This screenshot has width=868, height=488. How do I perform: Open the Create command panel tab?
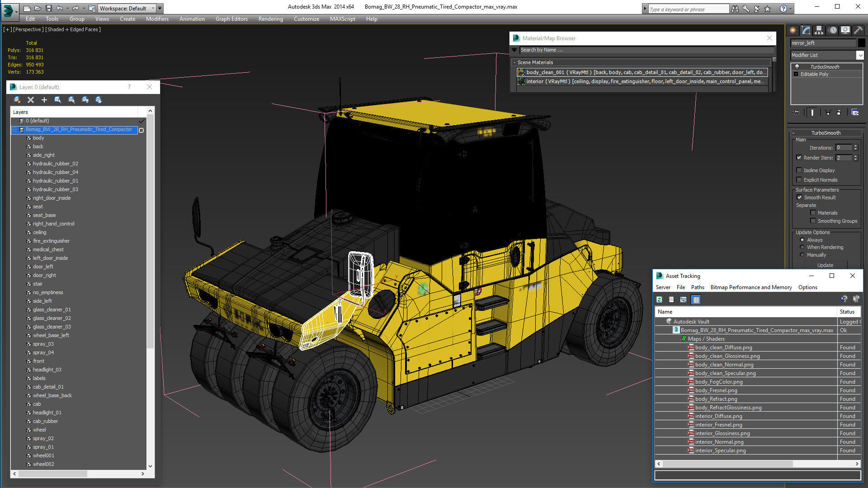click(793, 30)
